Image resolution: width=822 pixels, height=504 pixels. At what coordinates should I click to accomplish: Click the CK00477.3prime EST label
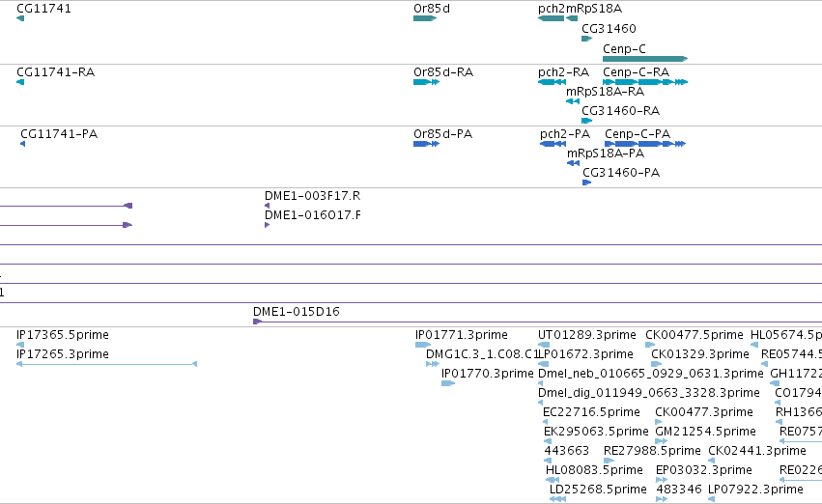point(704,412)
